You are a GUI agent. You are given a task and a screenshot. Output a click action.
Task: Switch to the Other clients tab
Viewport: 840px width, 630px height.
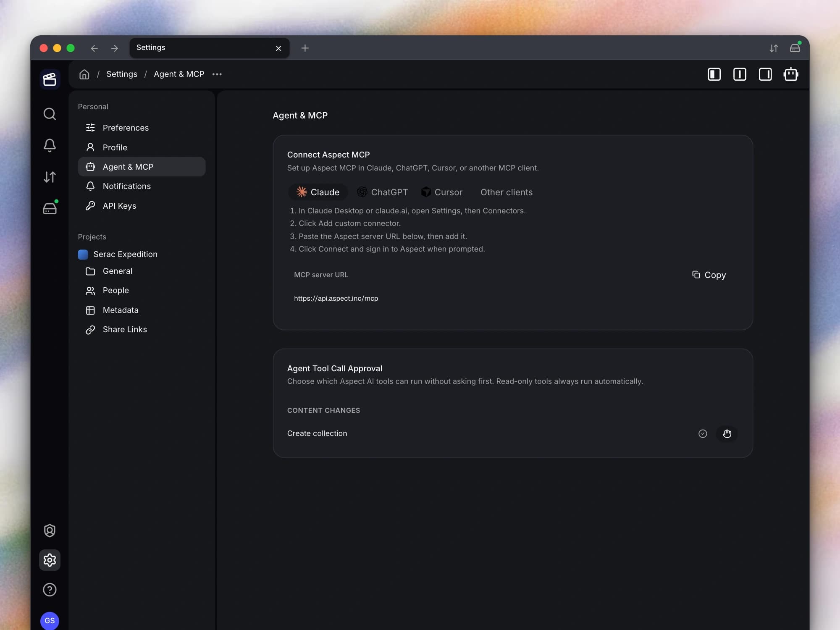(507, 192)
